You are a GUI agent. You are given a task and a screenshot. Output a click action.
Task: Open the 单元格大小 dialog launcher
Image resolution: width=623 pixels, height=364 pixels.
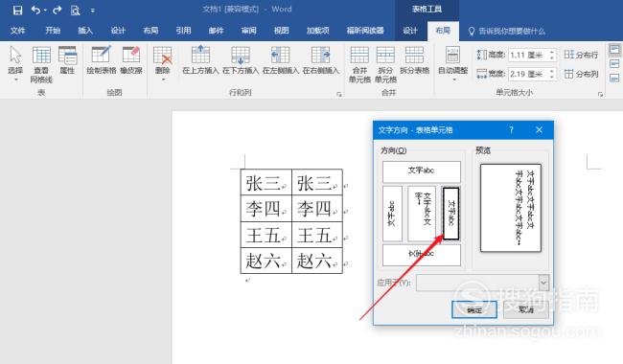[x=600, y=94]
